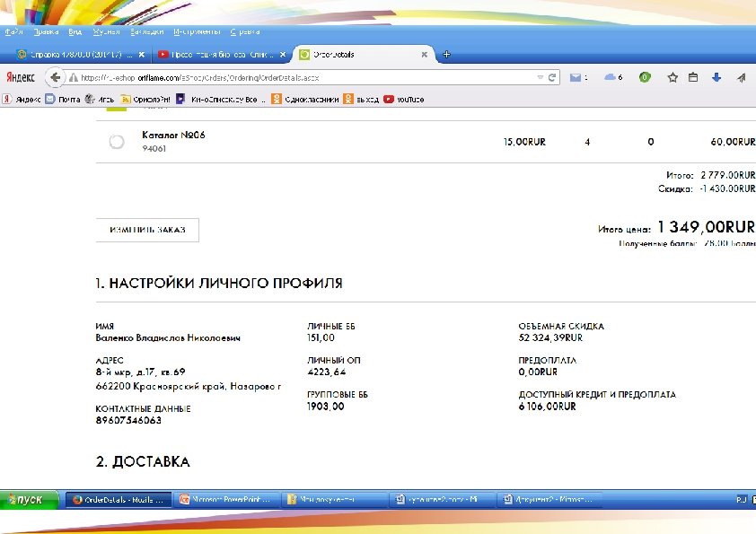
Task: Open the Орифлэйм bookmark
Action: [145, 100]
